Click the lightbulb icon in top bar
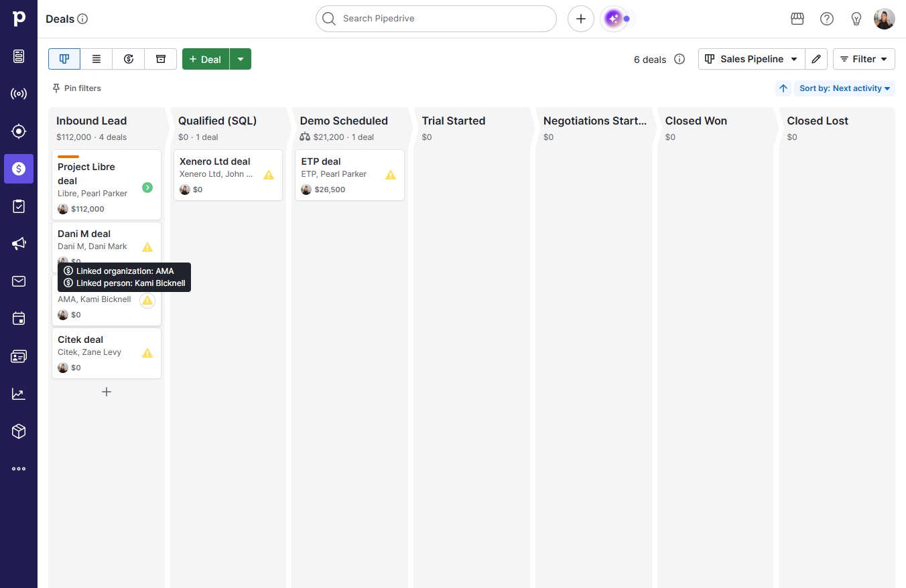906x588 pixels. 856,19
